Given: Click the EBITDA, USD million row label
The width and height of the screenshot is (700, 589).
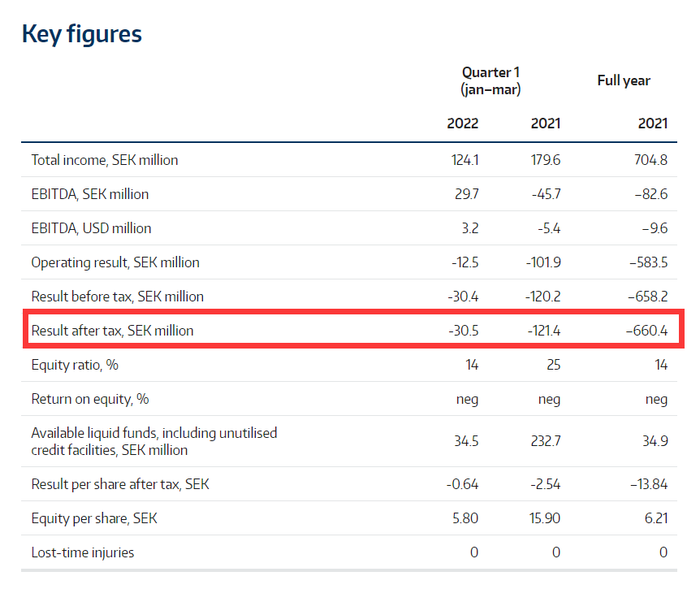Looking at the screenshot, I should pyautogui.click(x=91, y=228).
